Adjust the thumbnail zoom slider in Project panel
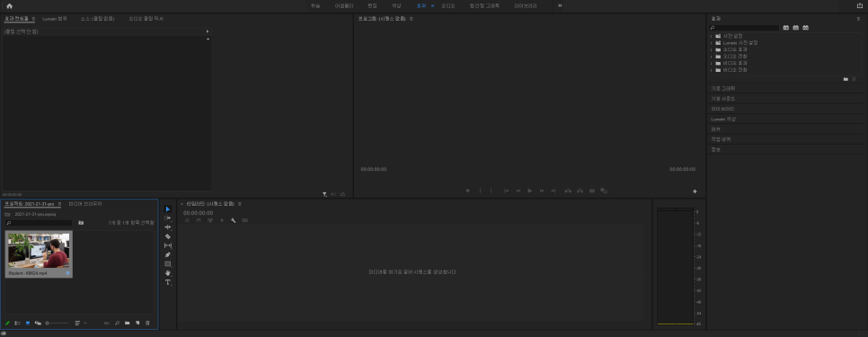Screen dimensions: 868x337 click(57, 323)
